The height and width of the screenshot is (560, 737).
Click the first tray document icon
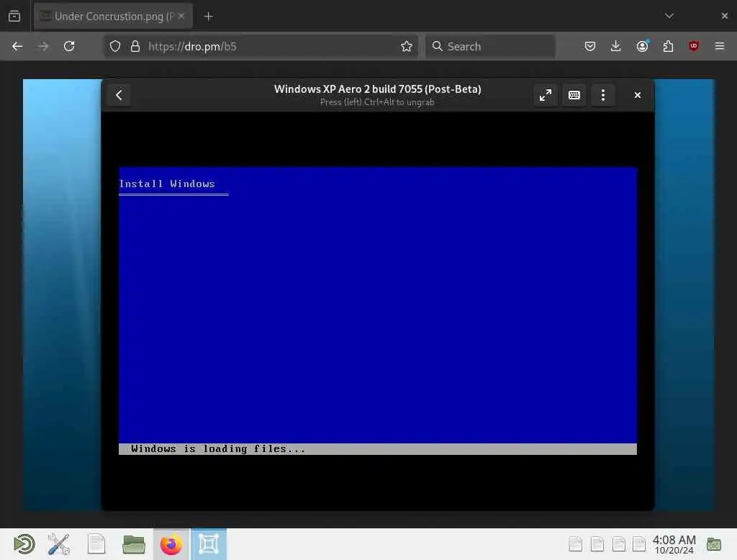point(575,544)
